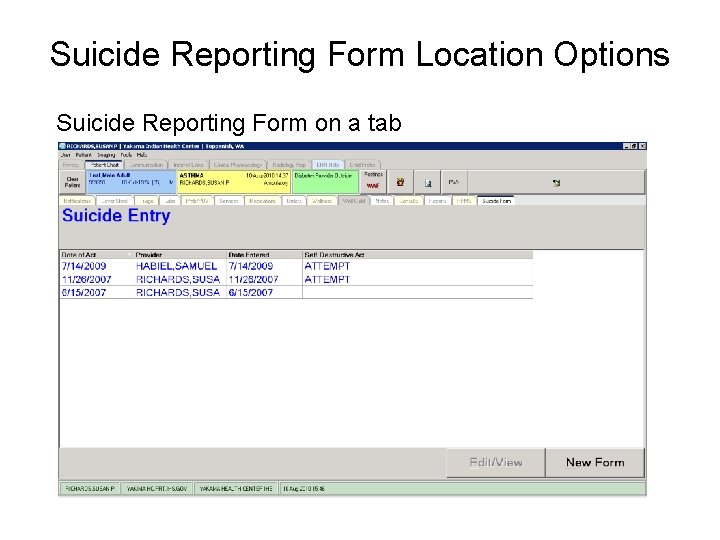Click ATTEMPT in the 7/14/2009 row
The image size is (720, 540).
pyautogui.click(x=327, y=266)
